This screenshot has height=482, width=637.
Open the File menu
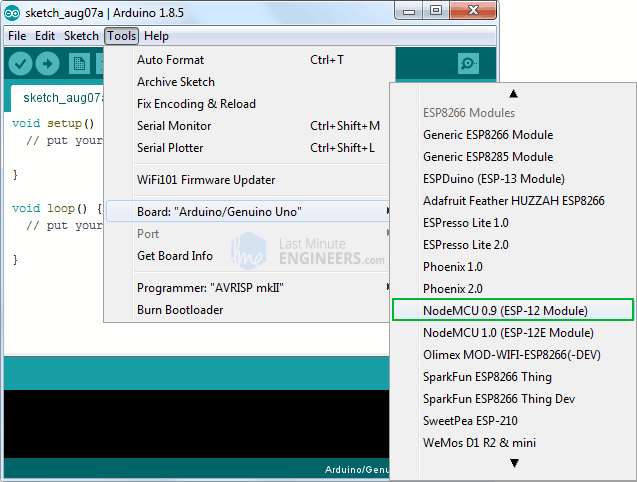(17, 36)
